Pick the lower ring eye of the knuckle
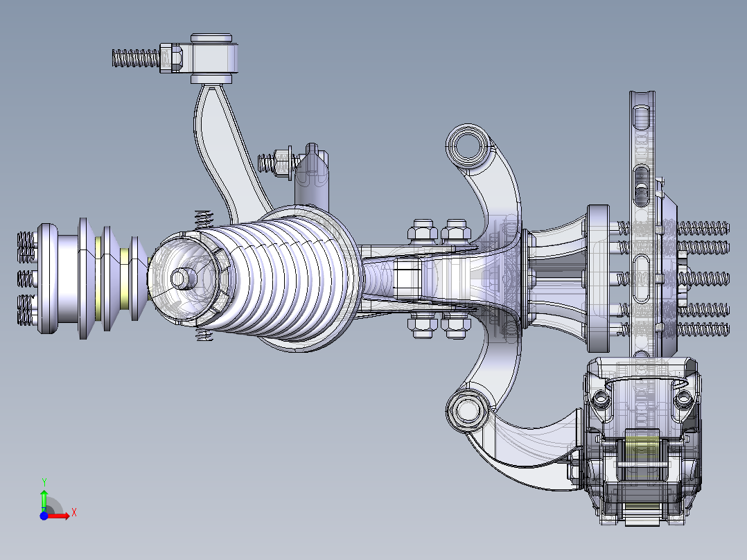Image resolution: width=747 pixels, height=560 pixels. pos(468,410)
